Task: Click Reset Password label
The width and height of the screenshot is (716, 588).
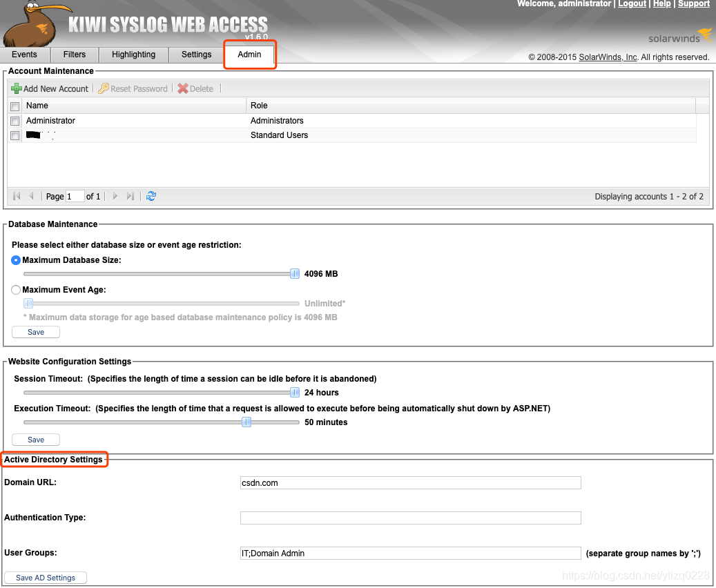Action: pyautogui.click(x=139, y=89)
